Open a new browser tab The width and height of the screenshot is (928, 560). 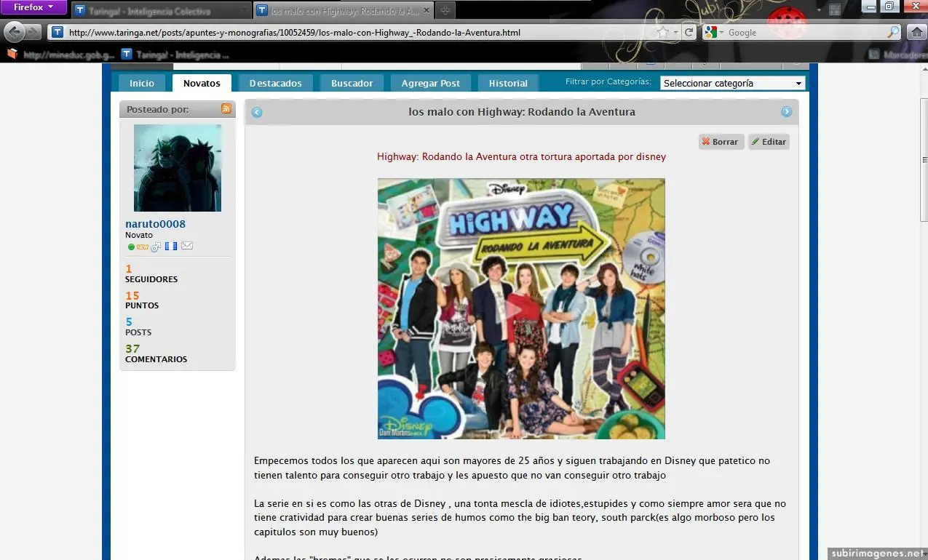[x=445, y=11]
